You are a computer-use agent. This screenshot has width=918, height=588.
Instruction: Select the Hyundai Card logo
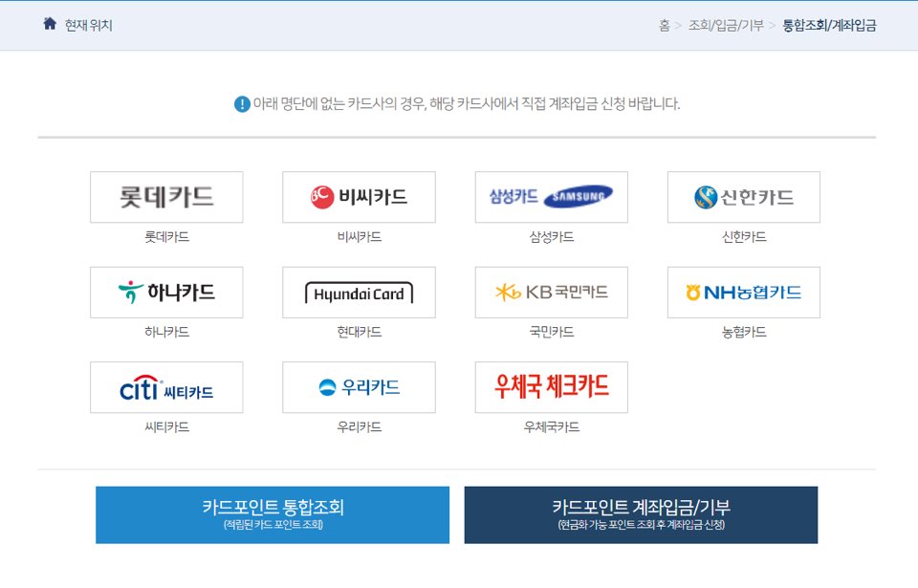click(x=358, y=293)
